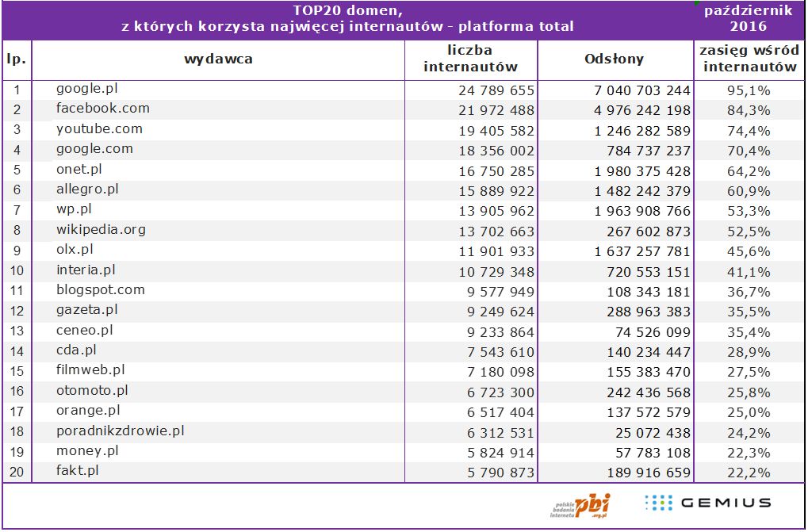Viewport: 808px width, 532px height.
Task: Click the Gemius logo
Action: tap(707, 503)
